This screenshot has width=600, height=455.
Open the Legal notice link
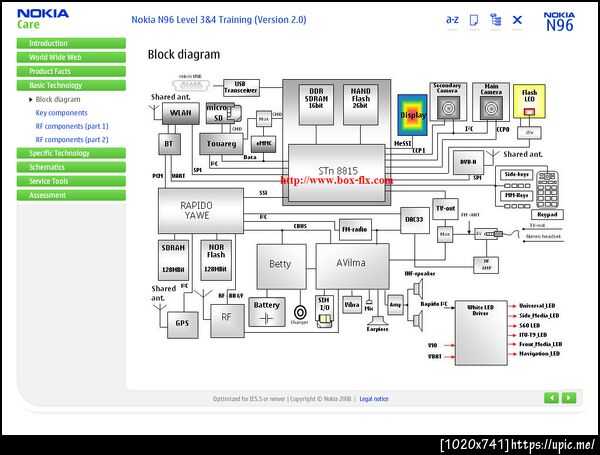tap(374, 399)
